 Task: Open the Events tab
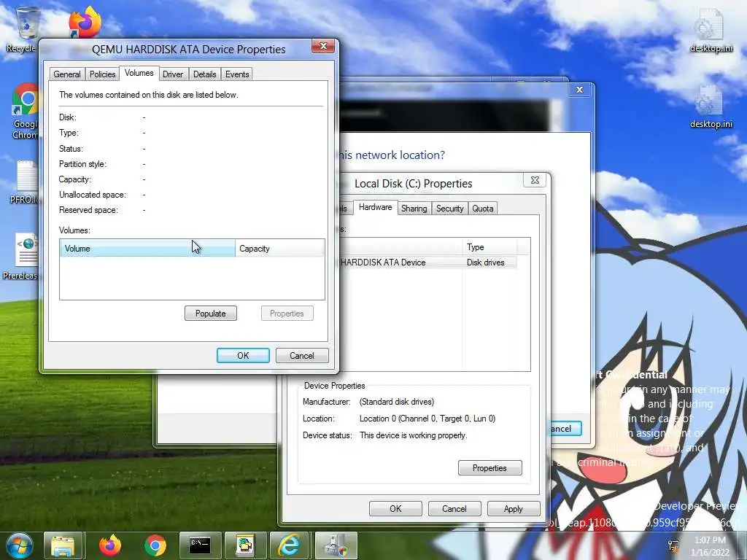point(237,74)
